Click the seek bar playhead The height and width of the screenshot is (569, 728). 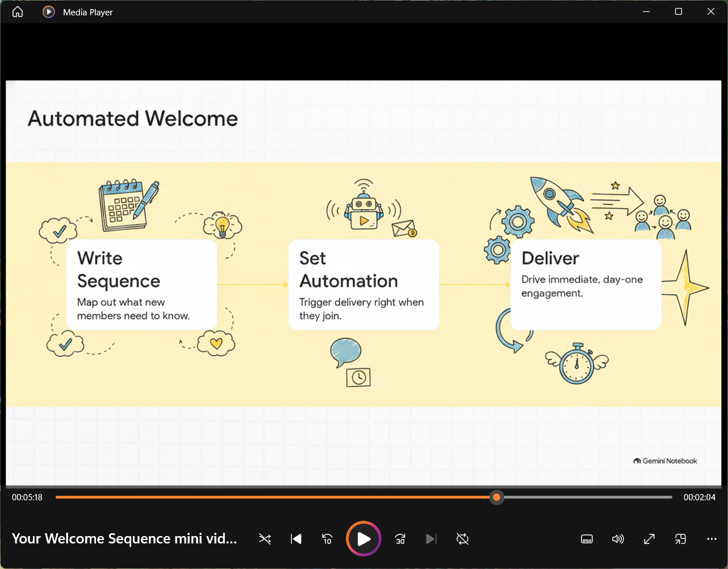click(x=497, y=497)
